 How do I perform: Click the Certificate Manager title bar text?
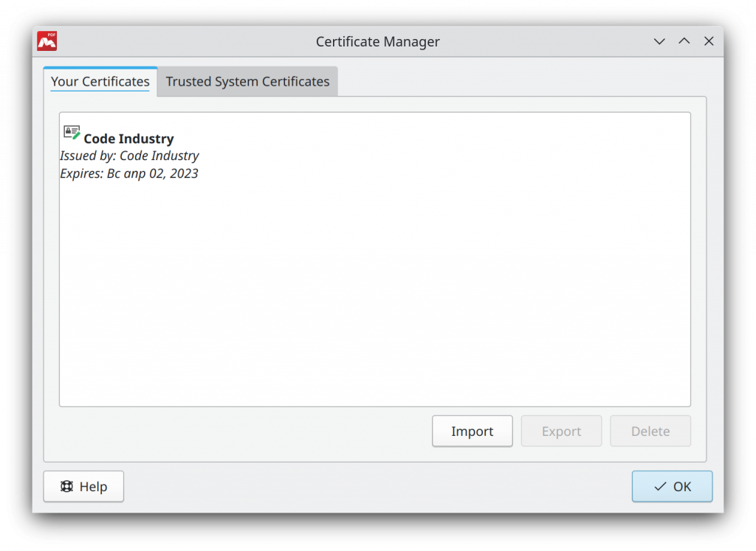[x=377, y=41]
